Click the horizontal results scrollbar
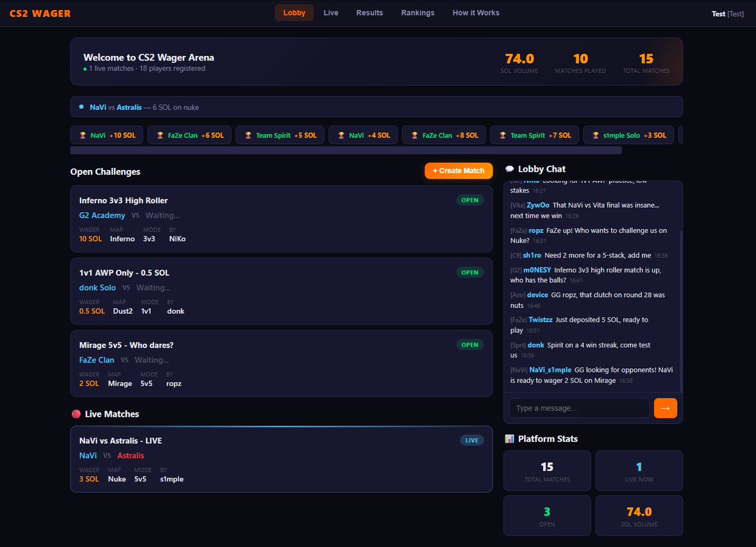The width and height of the screenshot is (756, 547). click(346, 150)
